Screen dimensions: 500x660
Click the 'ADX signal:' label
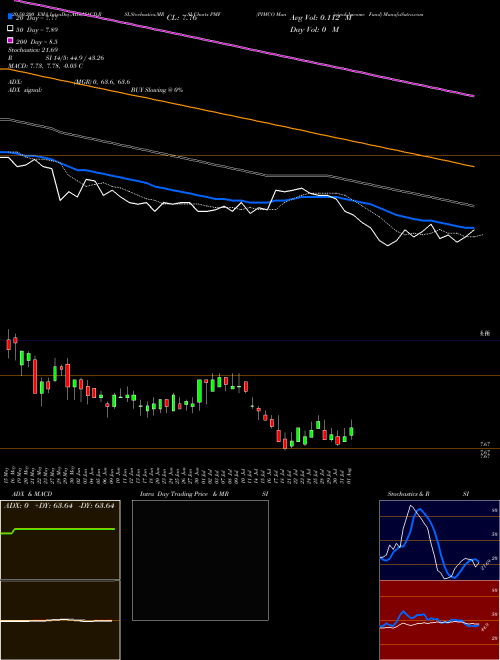[x=24, y=90]
